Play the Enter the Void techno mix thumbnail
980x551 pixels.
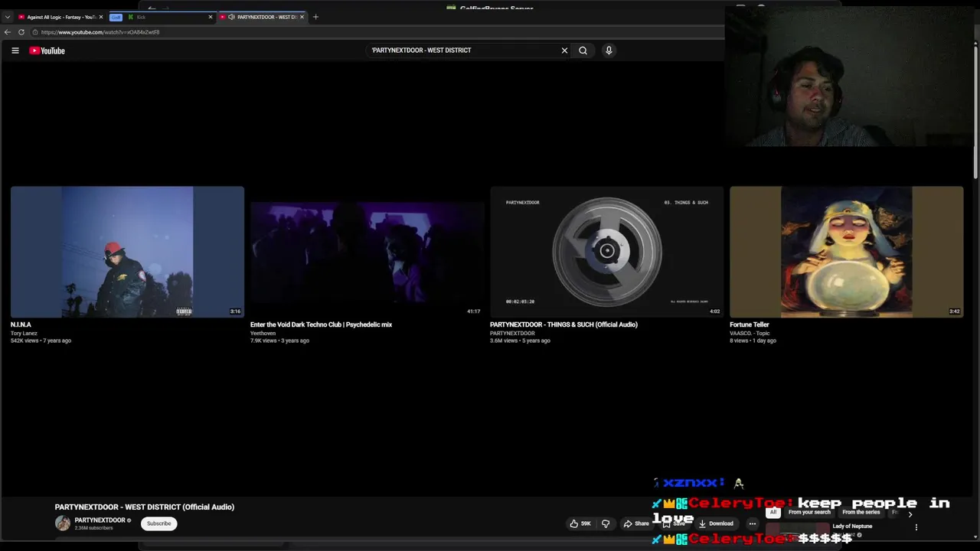coord(367,252)
